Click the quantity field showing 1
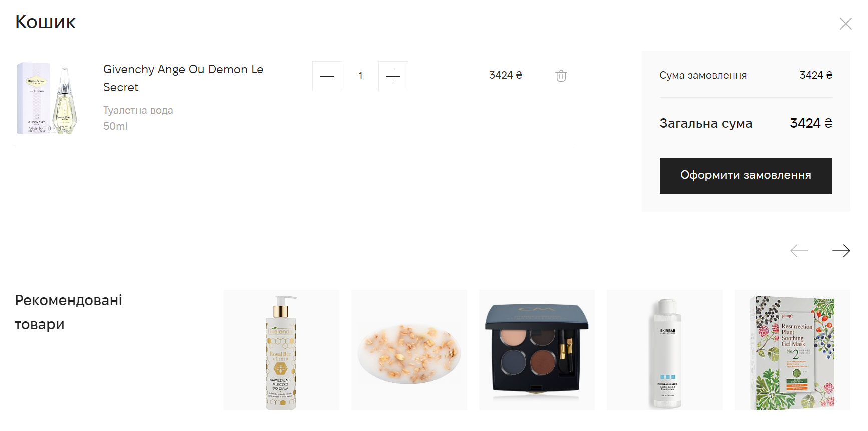The height and width of the screenshot is (431, 868). click(x=360, y=76)
